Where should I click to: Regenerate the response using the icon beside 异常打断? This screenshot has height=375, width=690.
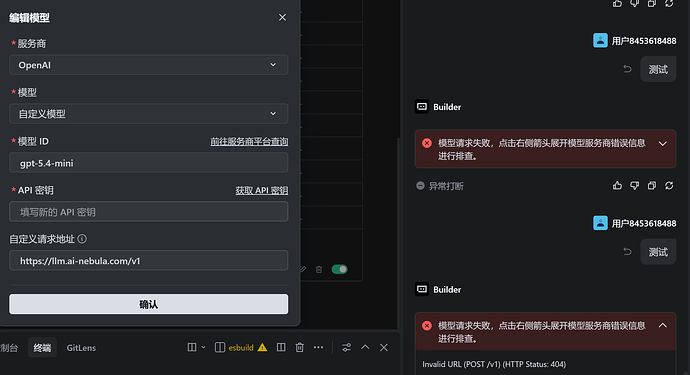pos(669,186)
